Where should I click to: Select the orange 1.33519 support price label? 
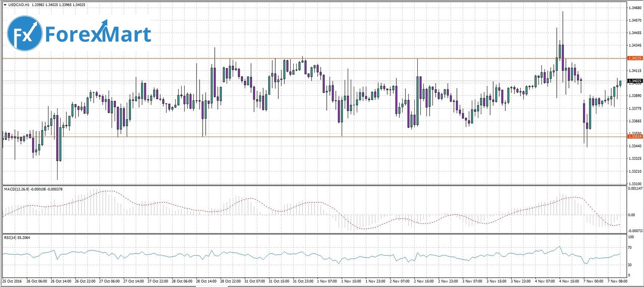pos(635,136)
